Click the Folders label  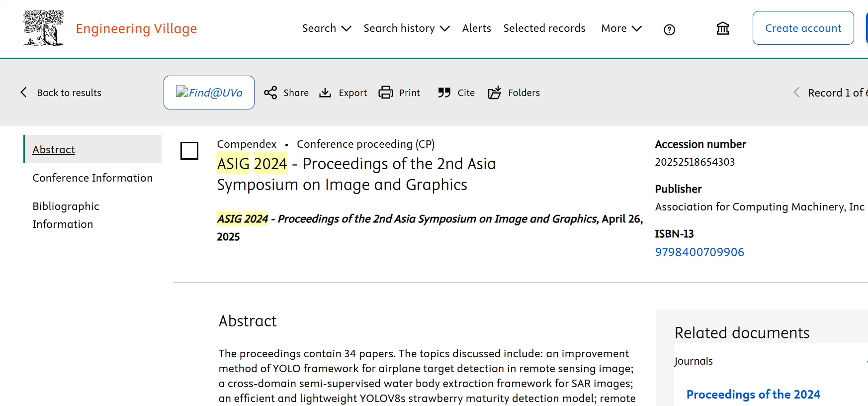pyautogui.click(x=524, y=93)
